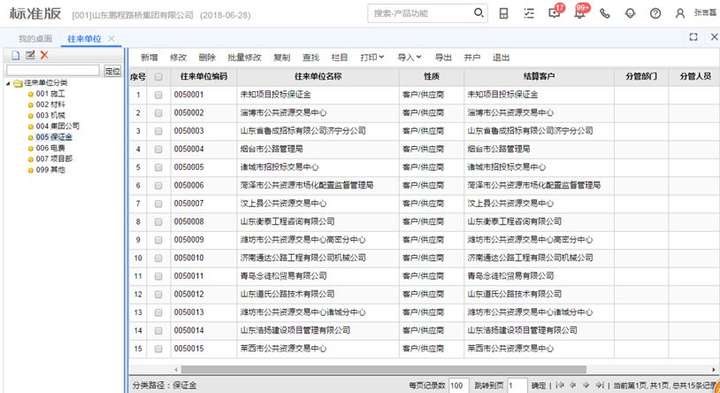Click the 导出 button
This screenshot has width=720, height=393.
pos(443,57)
